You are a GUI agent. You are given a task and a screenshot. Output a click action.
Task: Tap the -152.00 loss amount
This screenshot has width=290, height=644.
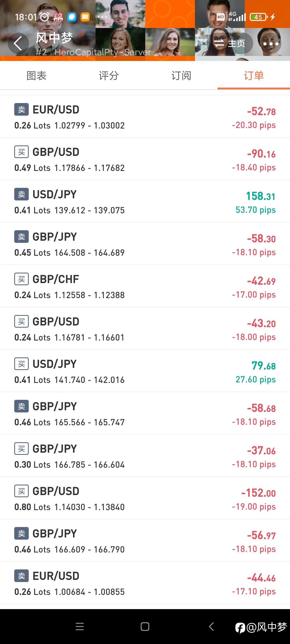[258, 493]
